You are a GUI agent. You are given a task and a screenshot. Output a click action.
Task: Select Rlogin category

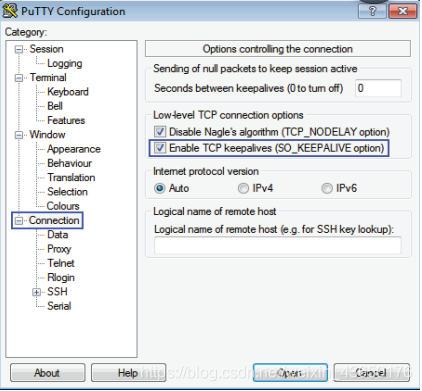click(61, 278)
